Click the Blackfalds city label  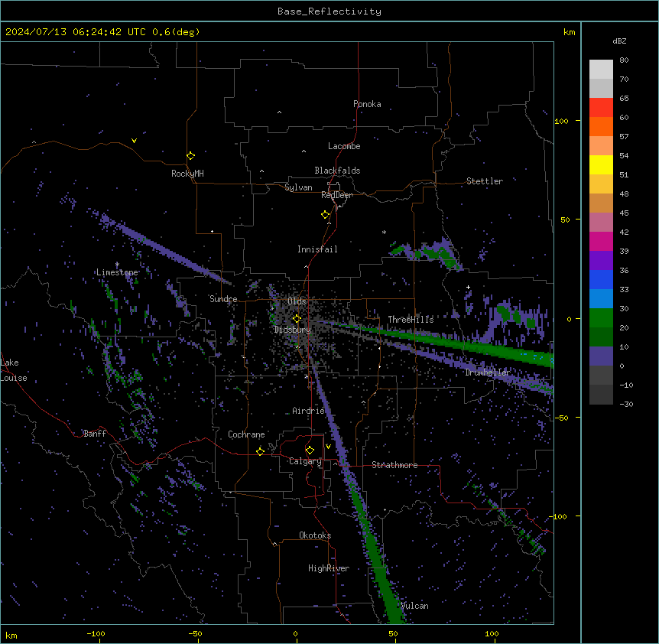337,171
